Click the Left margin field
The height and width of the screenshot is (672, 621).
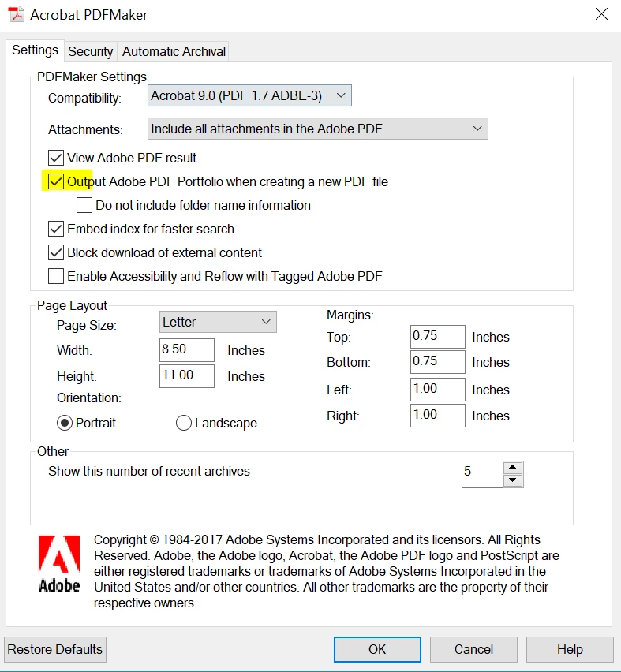[x=437, y=390]
